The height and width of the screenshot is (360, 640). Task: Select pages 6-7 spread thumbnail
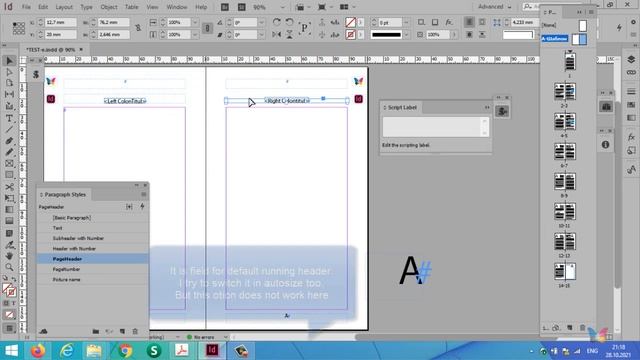point(564,151)
